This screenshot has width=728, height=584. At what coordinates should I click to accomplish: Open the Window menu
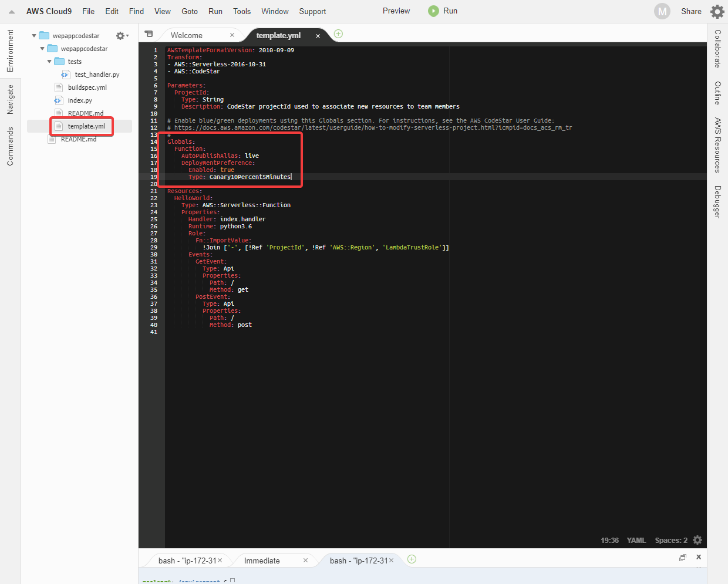pyautogui.click(x=275, y=11)
